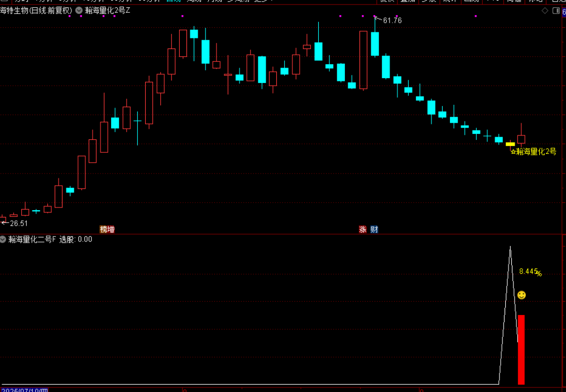This screenshot has height=392, width=566.
Task: Click the blue 财 event tag
Action: coord(374,229)
